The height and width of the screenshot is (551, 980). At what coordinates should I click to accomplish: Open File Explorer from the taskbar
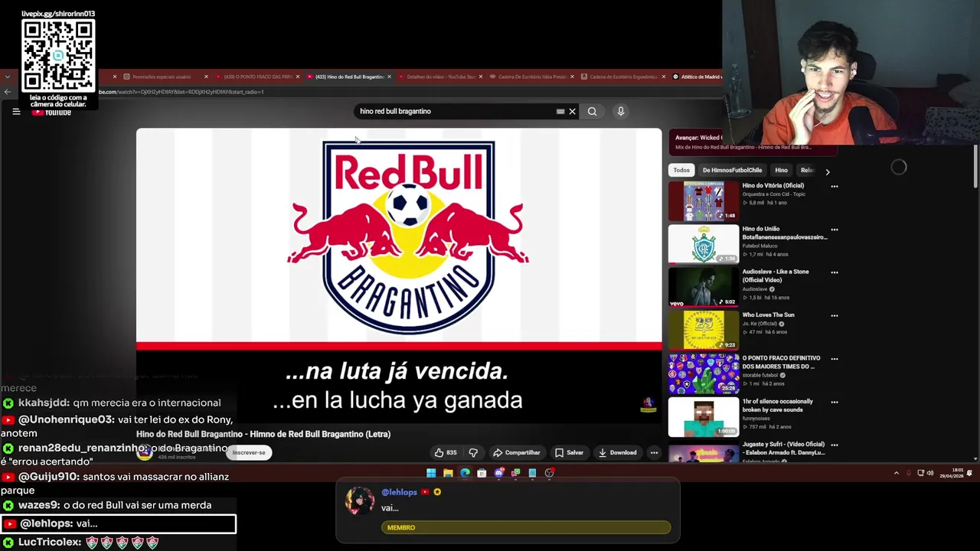(x=448, y=473)
